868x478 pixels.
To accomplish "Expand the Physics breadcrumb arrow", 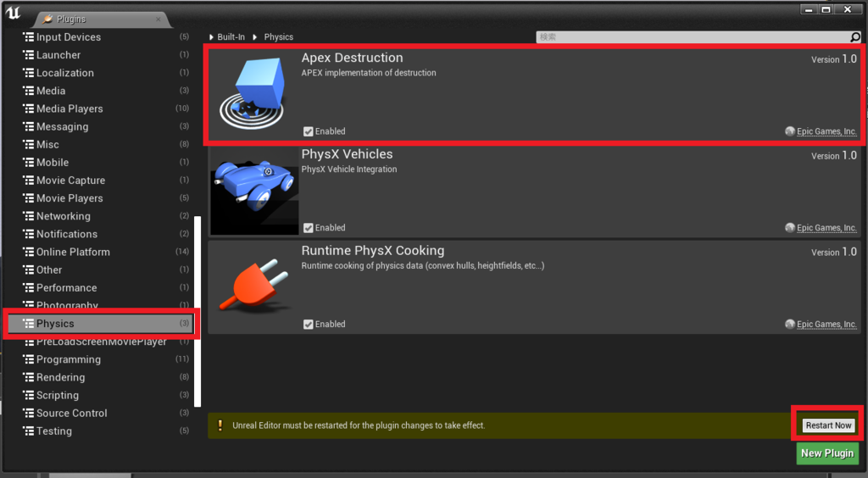I will 255,37.
